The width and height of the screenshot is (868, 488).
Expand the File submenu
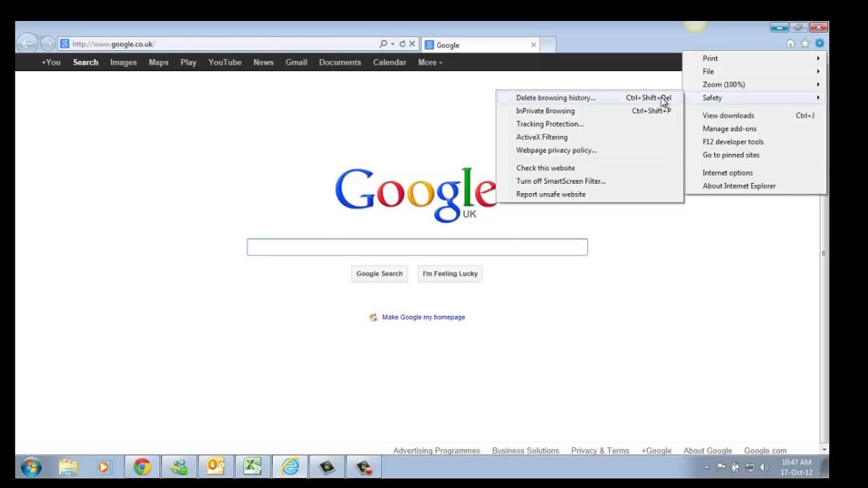tap(755, 71)
